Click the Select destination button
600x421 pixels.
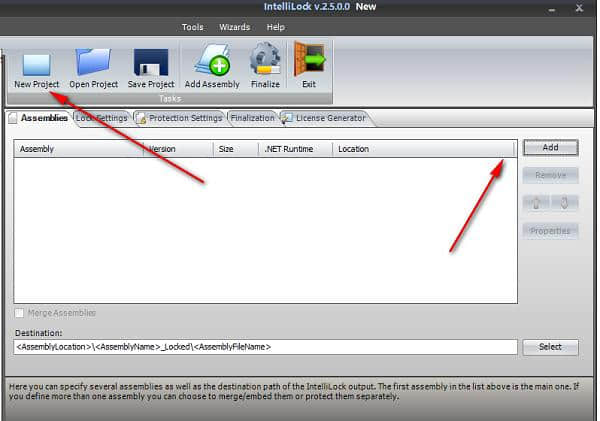pos(550,347)
